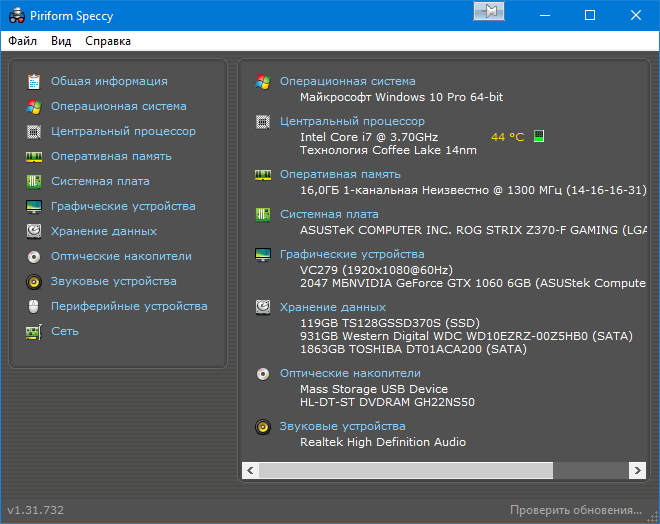
Task: Click the Технология Coffee Lake 14nm text
Action: click(x=388, y=150)
